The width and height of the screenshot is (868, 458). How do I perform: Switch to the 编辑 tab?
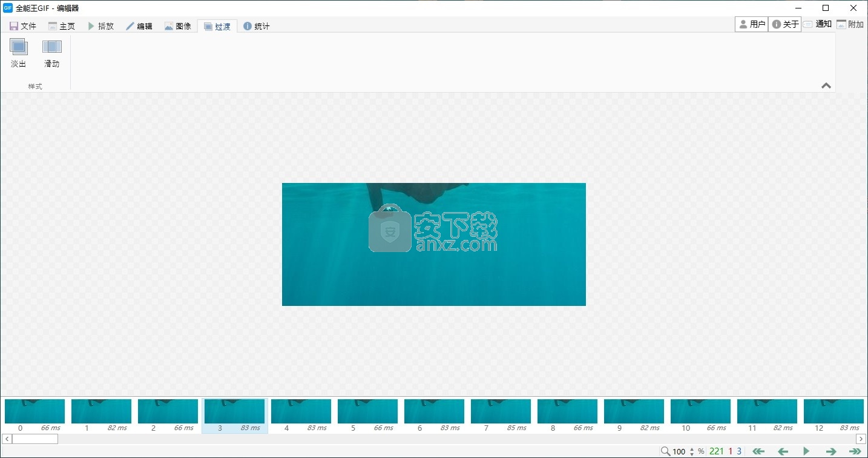pos(139,26)
